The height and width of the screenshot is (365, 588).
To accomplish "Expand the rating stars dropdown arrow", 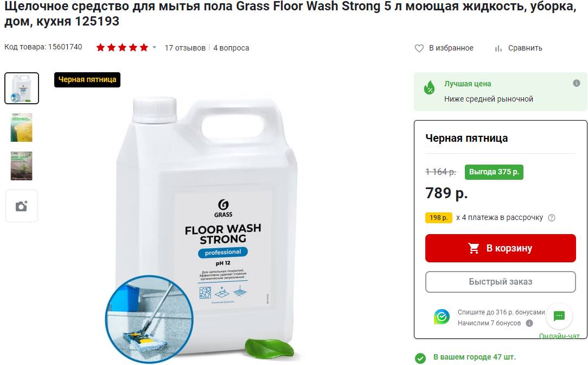I will [154, 47].
